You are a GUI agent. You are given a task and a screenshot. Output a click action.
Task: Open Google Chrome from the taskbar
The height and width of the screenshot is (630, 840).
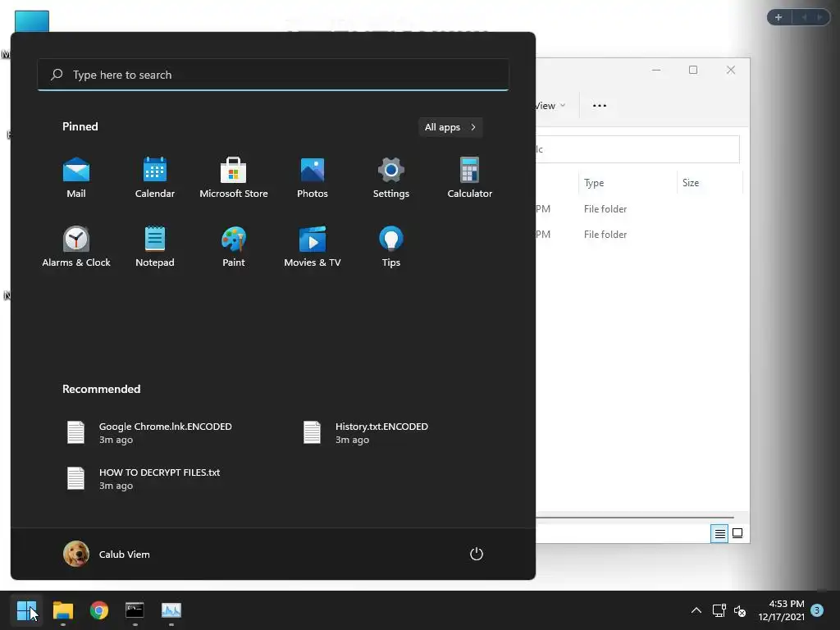pyautogui.click(x=99, y=610)
